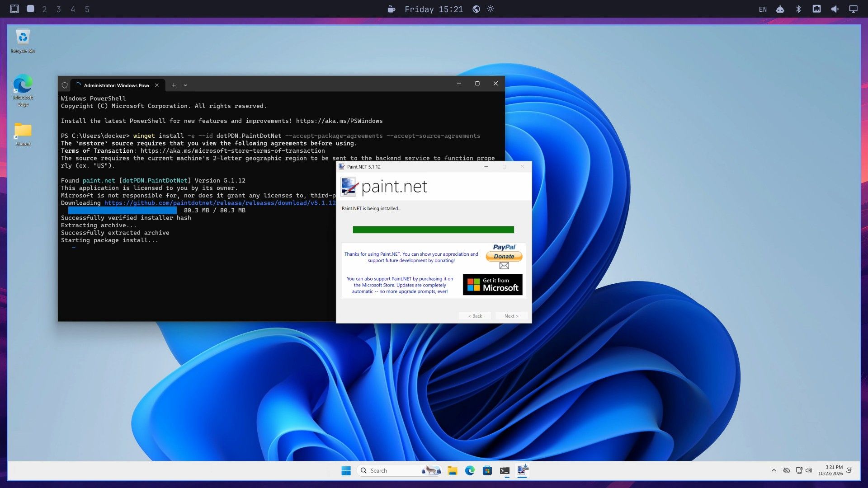Click the coffee cup icon in top bar
868x488 pixels.
[392, 9]
